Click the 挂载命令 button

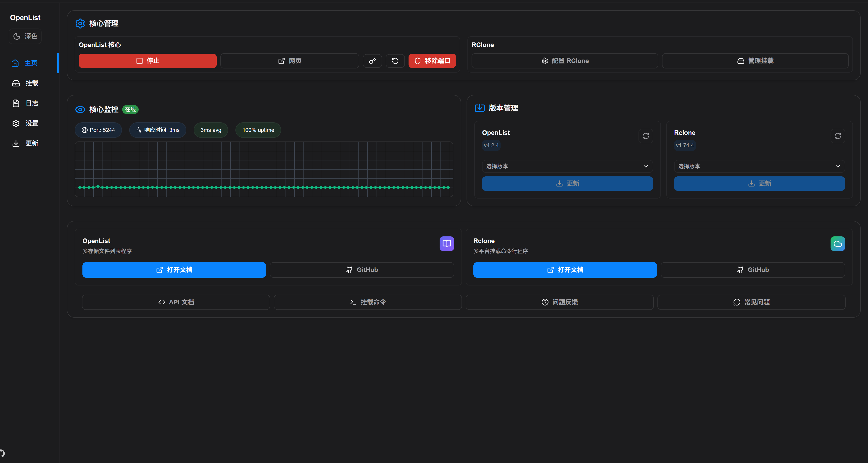368,302
